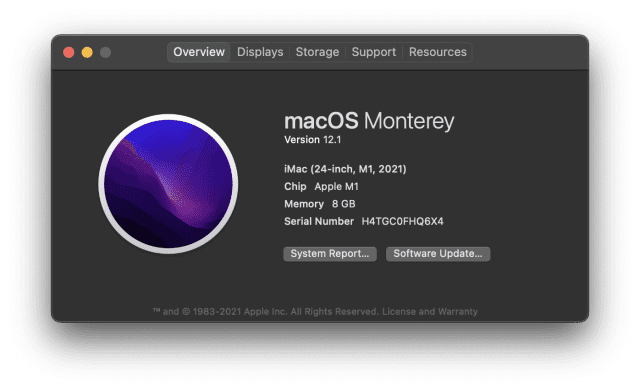Click the iMac (24-inch, M1, 2021) text
Screen dimensions: 640x390
point(345,169)
